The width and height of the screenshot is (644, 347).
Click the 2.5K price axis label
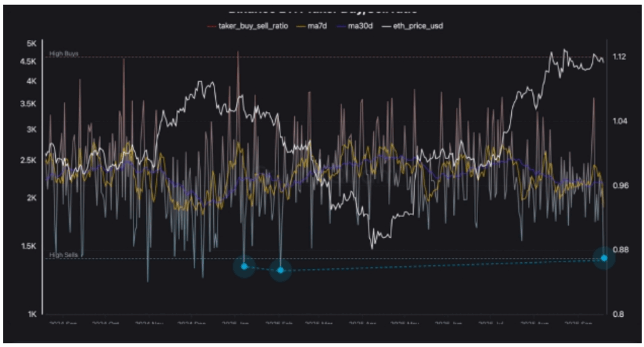[28, 160]
